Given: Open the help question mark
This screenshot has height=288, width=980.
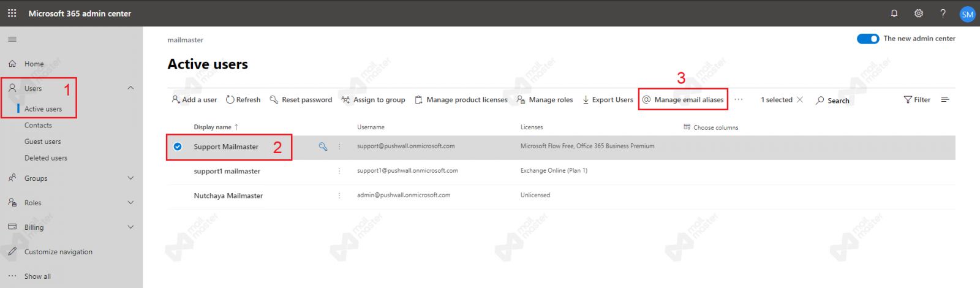Looking at the screenshot, I should [943, 13].
